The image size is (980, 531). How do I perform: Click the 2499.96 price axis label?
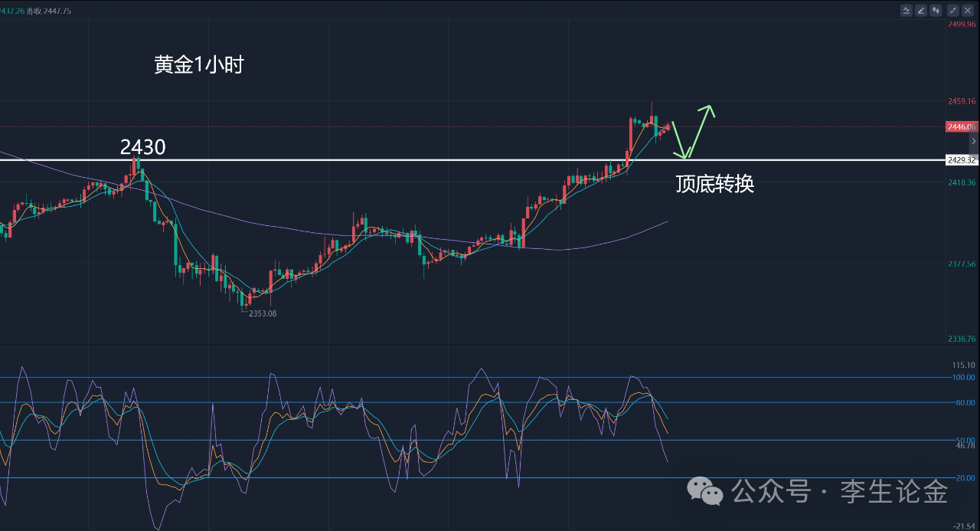pyautogui.click(x=961, y=25)
